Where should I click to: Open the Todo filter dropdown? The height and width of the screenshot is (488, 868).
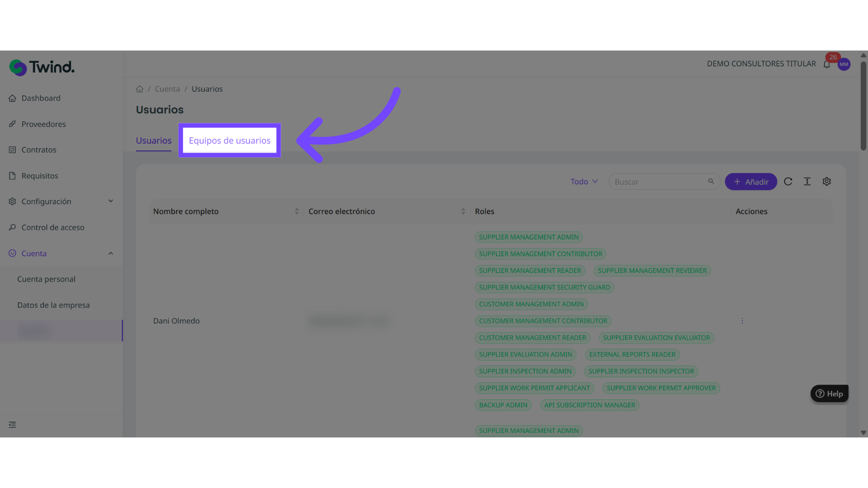click(584, 182)
